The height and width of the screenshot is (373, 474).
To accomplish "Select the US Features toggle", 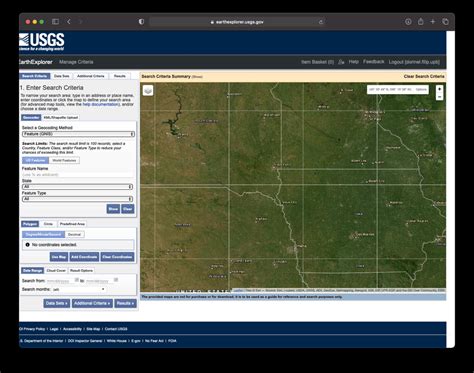I will point(35,160).
